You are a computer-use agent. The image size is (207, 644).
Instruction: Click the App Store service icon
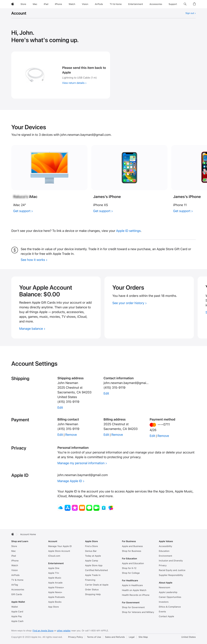pos(67,508)
